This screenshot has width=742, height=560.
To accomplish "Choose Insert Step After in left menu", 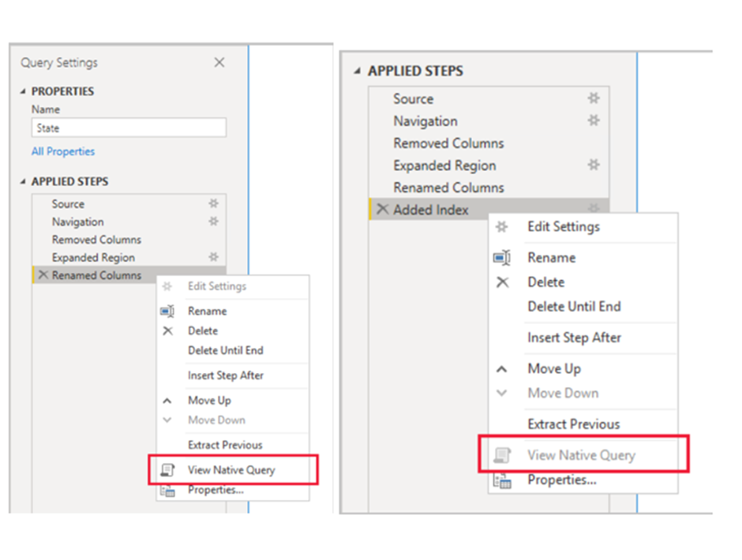I will point(226,375).
